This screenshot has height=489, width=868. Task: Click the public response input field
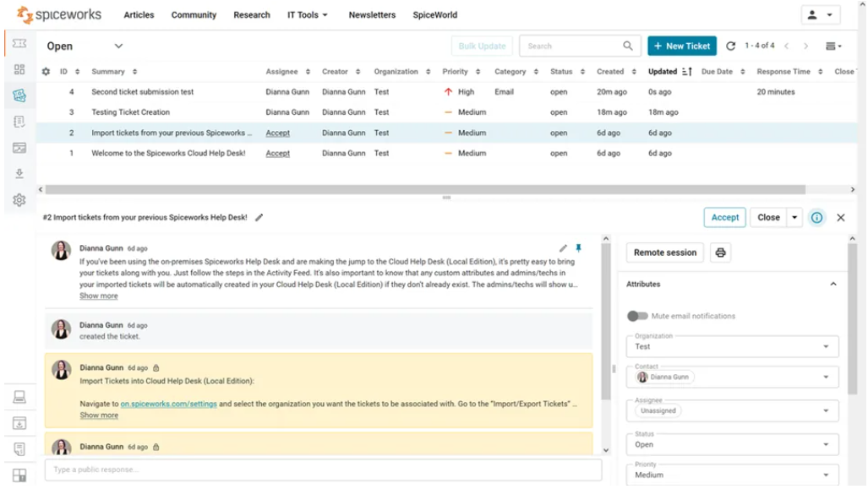(x=324, y=470)
